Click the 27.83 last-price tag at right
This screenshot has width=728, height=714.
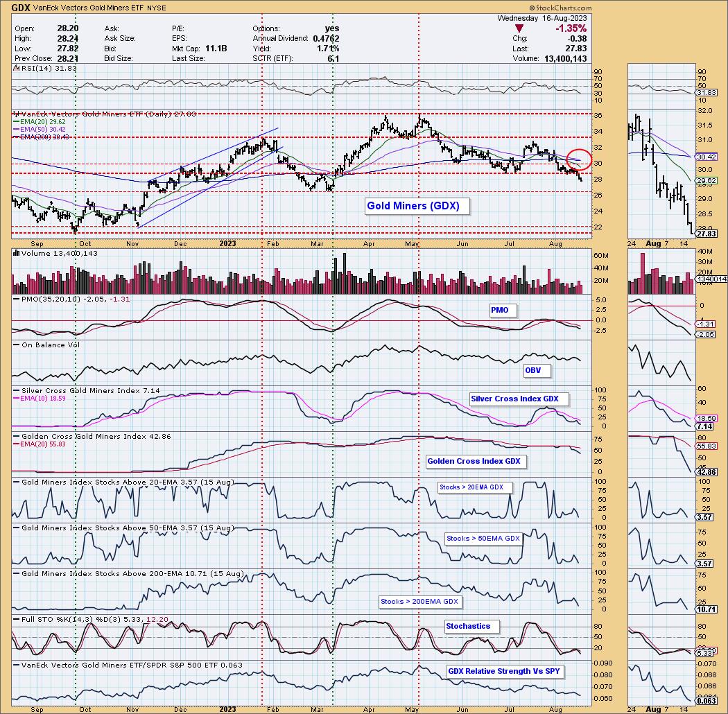[x=707, y=234]
